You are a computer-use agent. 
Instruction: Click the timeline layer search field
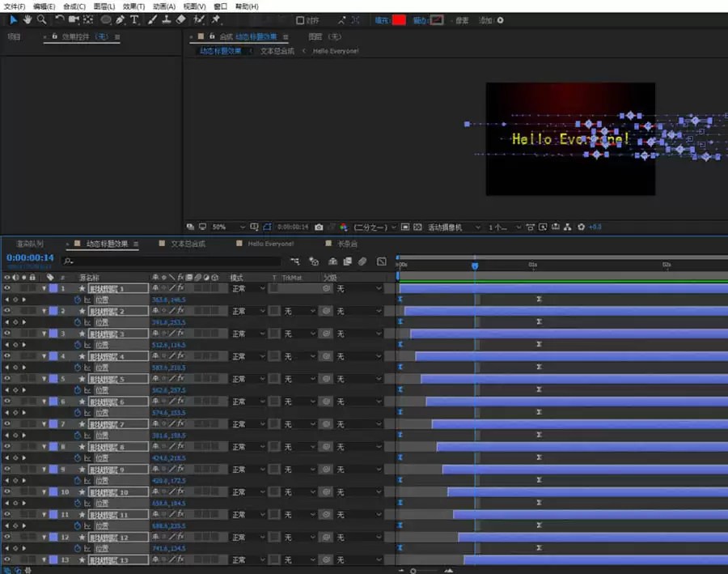pos(171,261)
